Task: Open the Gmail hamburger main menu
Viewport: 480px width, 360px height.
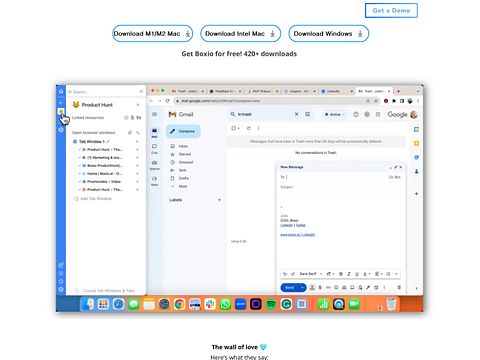Action: [155, 114]
